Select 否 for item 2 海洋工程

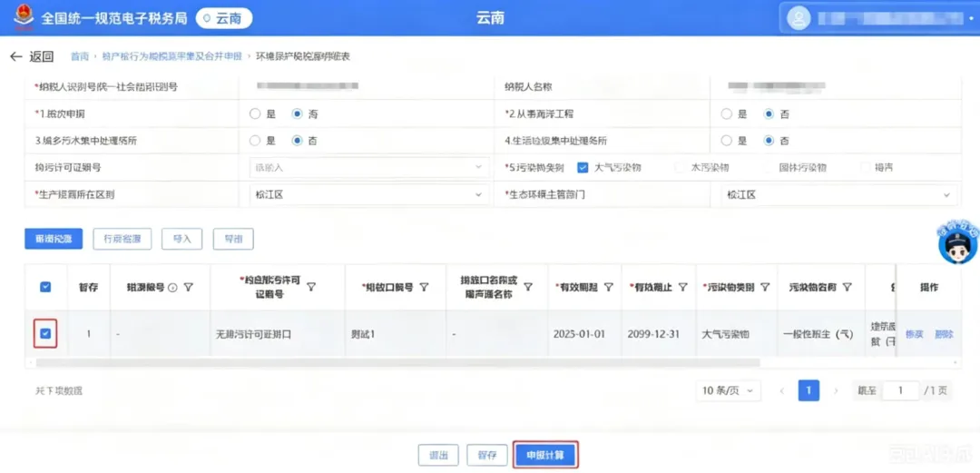(769, 113)
